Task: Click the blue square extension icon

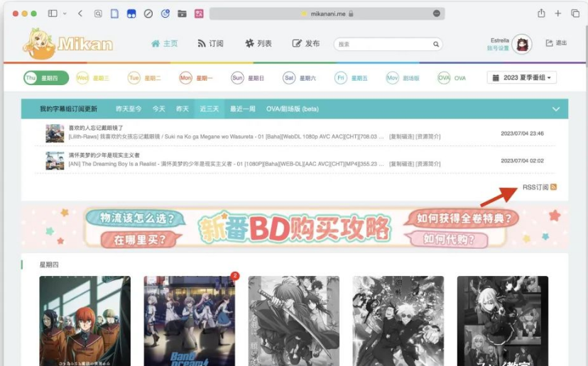Action: (131, 14)
